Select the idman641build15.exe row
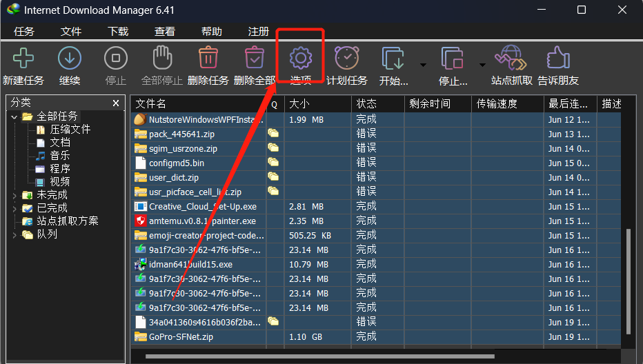643x364 pixels. 375,265
